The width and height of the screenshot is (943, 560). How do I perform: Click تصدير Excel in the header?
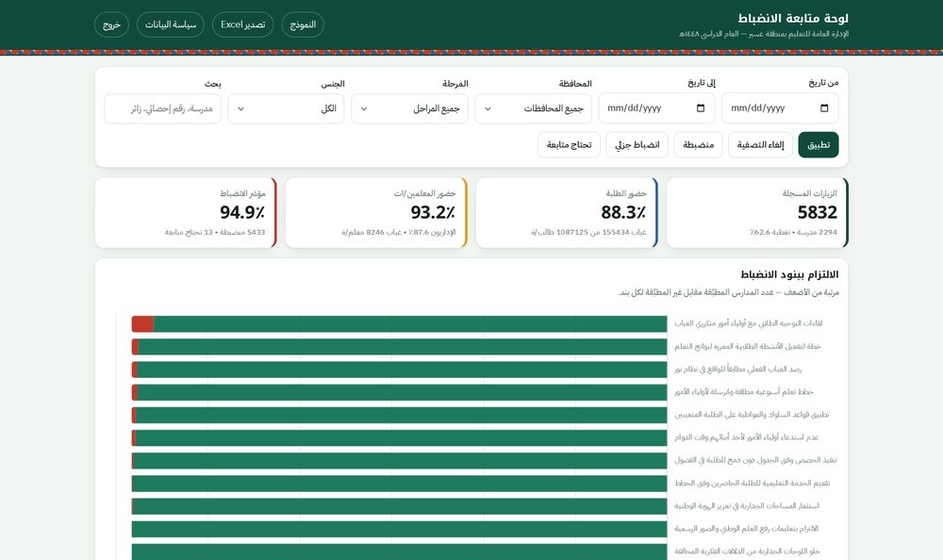coord(243,25)
